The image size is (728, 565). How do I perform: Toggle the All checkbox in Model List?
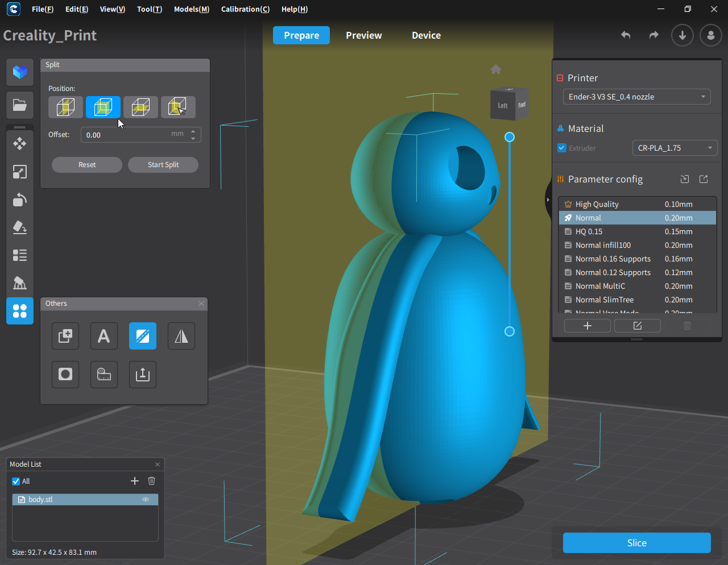coord(16,481)
